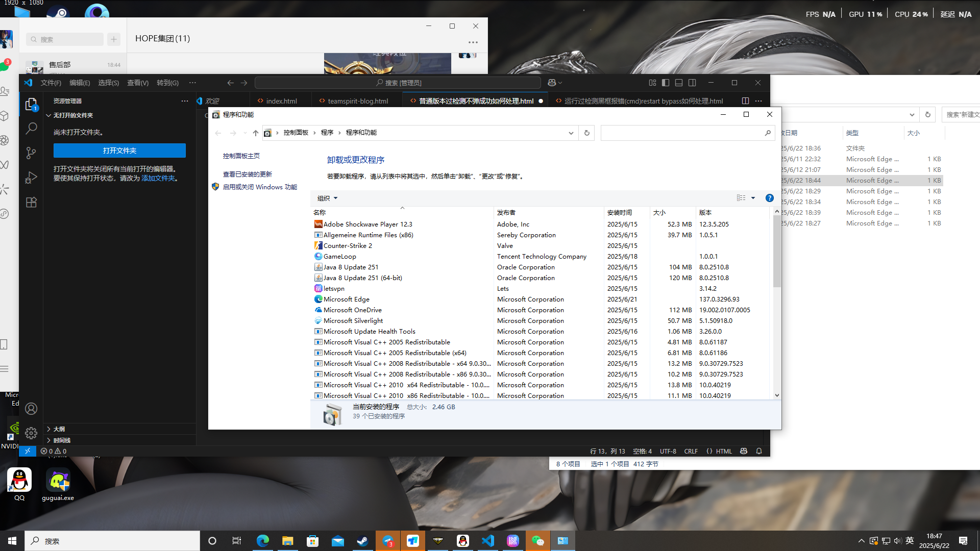This screenshot has height=551, width=980.
Task: Go up one level in Control Panel
Action: click(x=256, y=133)
